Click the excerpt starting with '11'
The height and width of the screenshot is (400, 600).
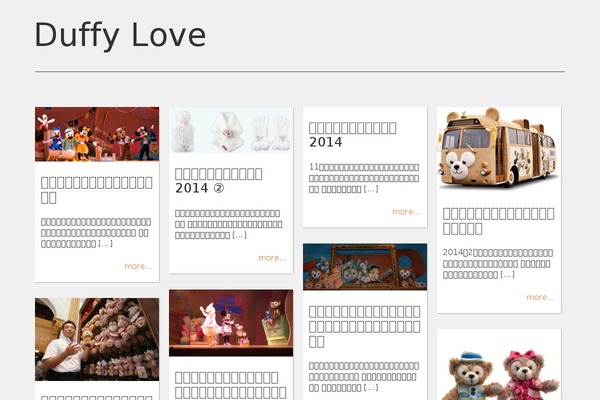(364, 178)
